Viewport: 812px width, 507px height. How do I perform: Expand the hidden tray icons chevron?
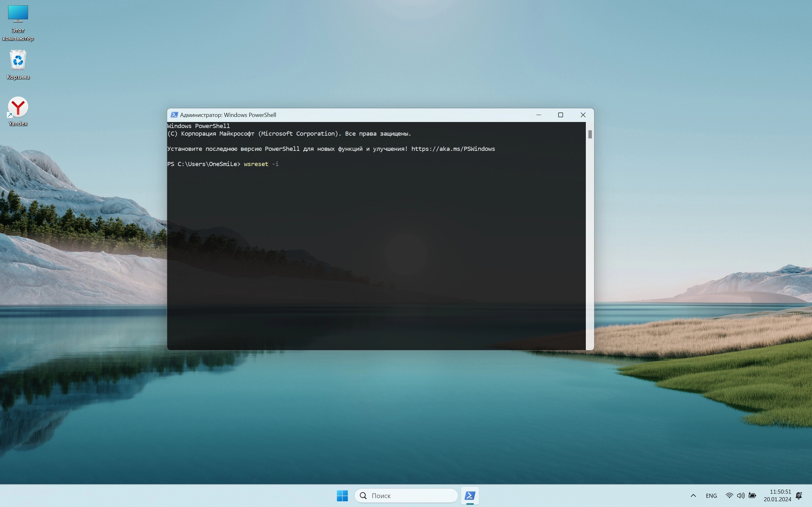pyautogui.click(x=693, y=496)
